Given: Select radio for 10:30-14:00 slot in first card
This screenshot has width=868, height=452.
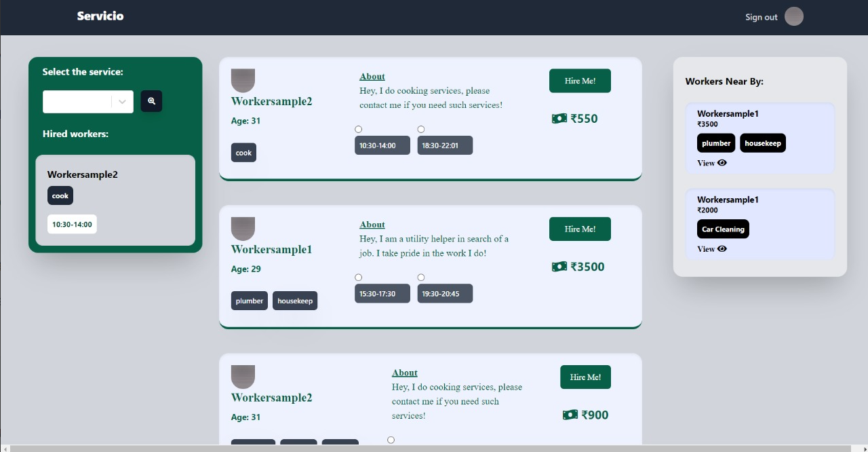Looking at the screenshot, I should point(358,129).
